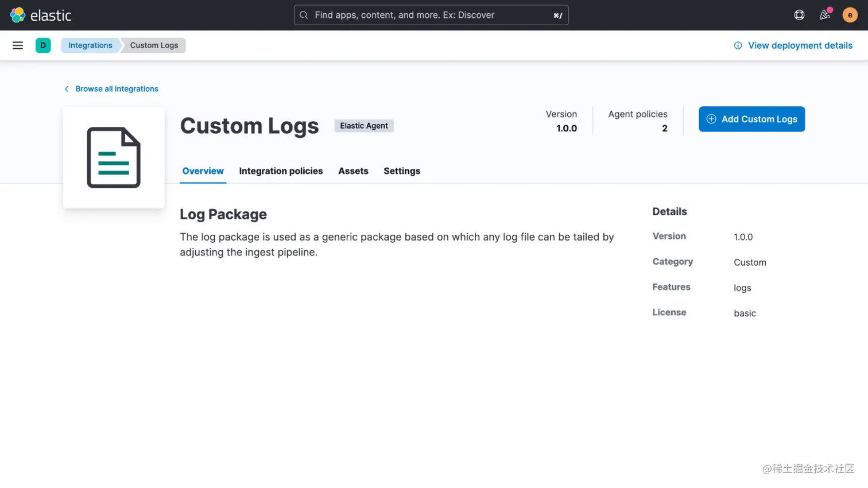Open the help menu lifebuoy icon
The height and width of the screenshot is (488, 868).
[x=799, y=15]
